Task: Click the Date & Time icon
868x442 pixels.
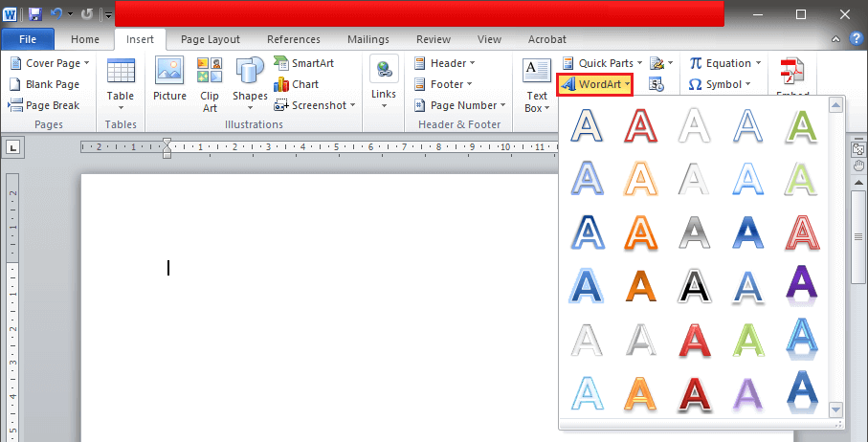Action: (657, 84)
